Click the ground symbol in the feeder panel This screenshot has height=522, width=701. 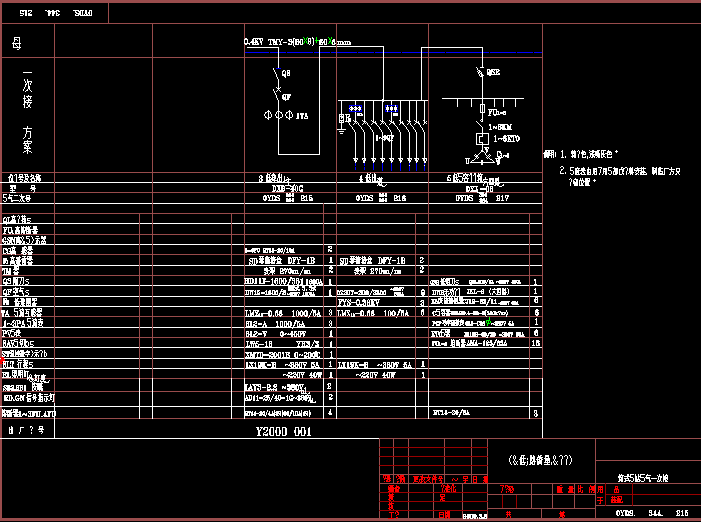tap(342, 131)
